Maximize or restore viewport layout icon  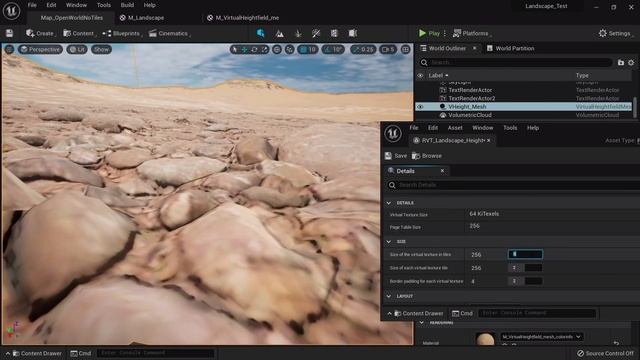click(405, 49)
